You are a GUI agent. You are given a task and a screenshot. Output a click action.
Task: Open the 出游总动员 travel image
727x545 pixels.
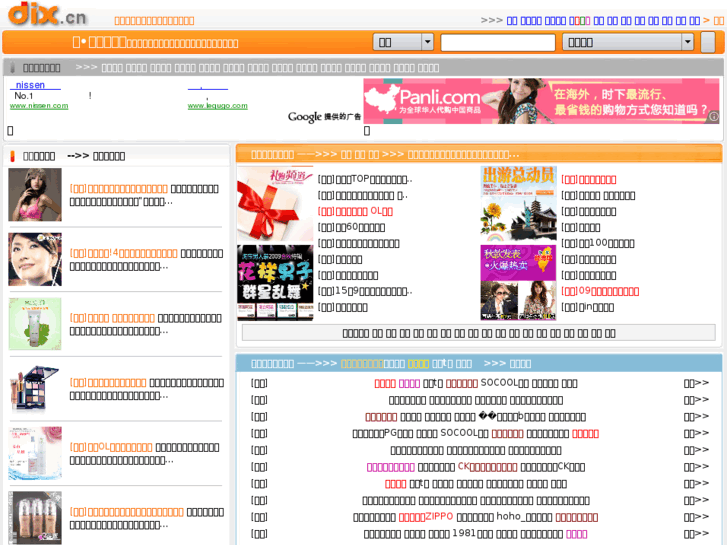(x=518, y=205)
